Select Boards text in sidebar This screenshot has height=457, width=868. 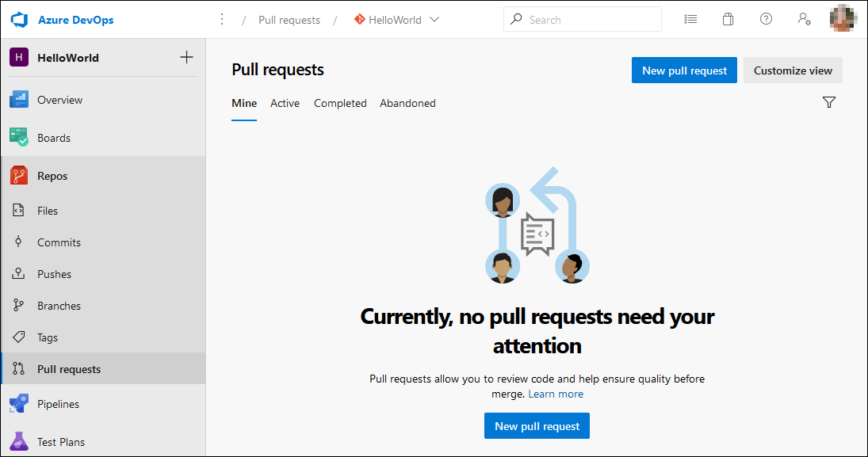(x=54, y=138)
